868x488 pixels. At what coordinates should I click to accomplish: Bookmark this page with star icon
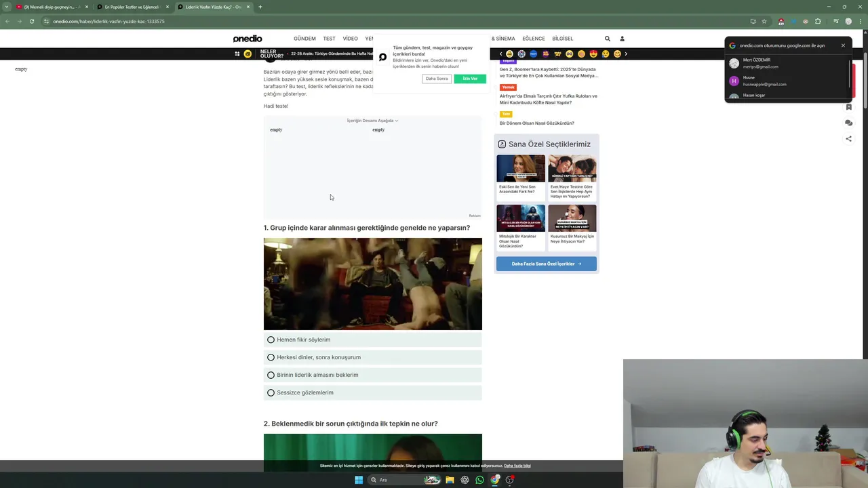coord(764,21)
